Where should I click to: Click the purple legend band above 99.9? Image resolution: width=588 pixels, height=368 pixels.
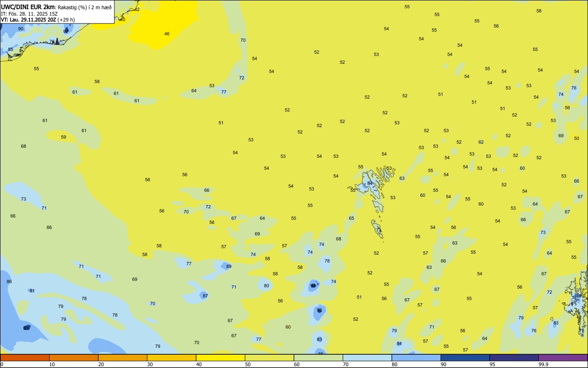coord(563,357)
